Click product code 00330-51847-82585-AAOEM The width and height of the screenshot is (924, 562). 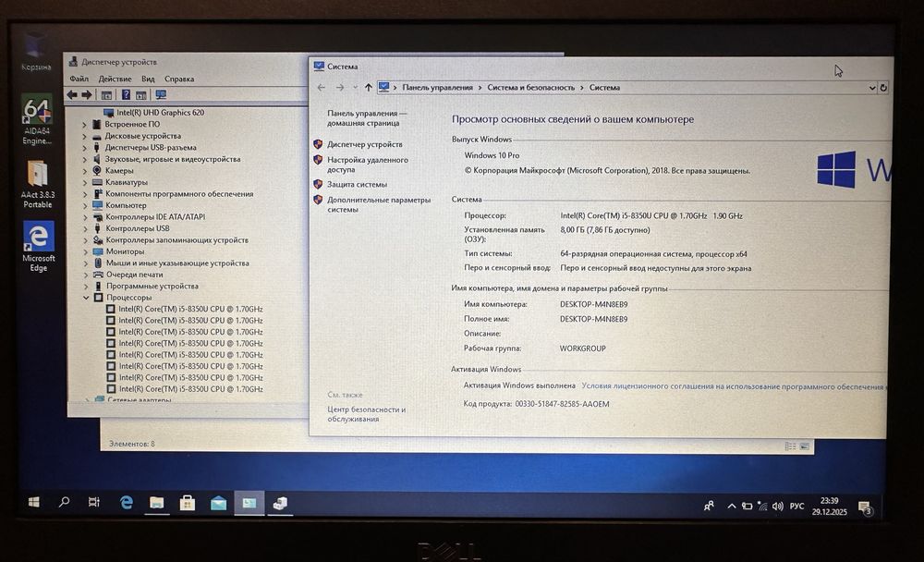click(x=562, y=405)
